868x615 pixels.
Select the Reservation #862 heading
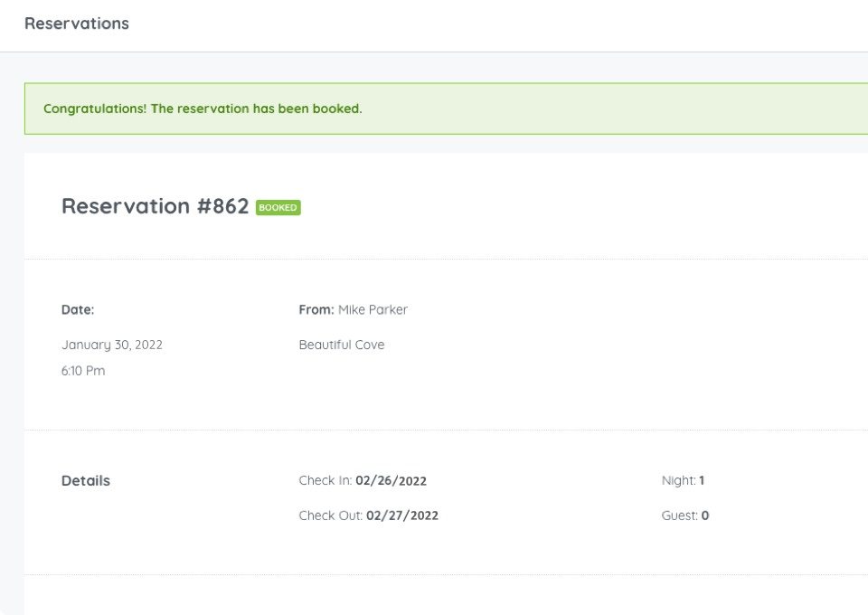pos(155,206)
